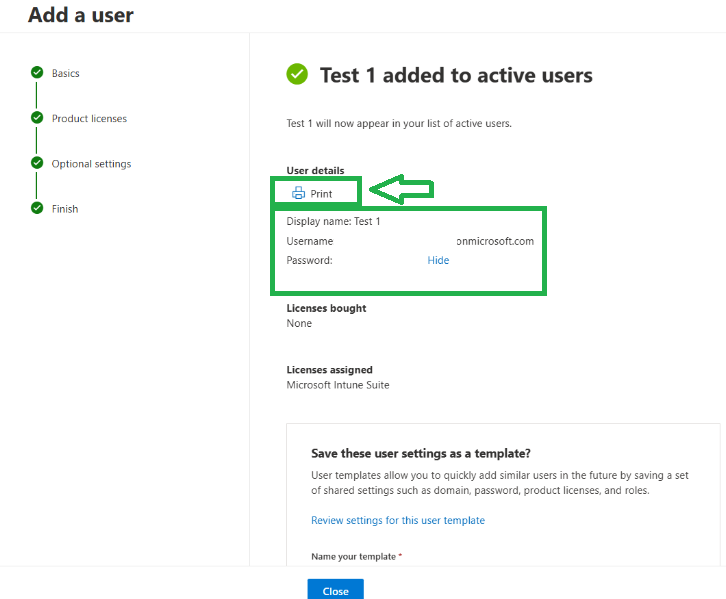
Task: Click the 'Add a user' page title
Action: (81, 15)
